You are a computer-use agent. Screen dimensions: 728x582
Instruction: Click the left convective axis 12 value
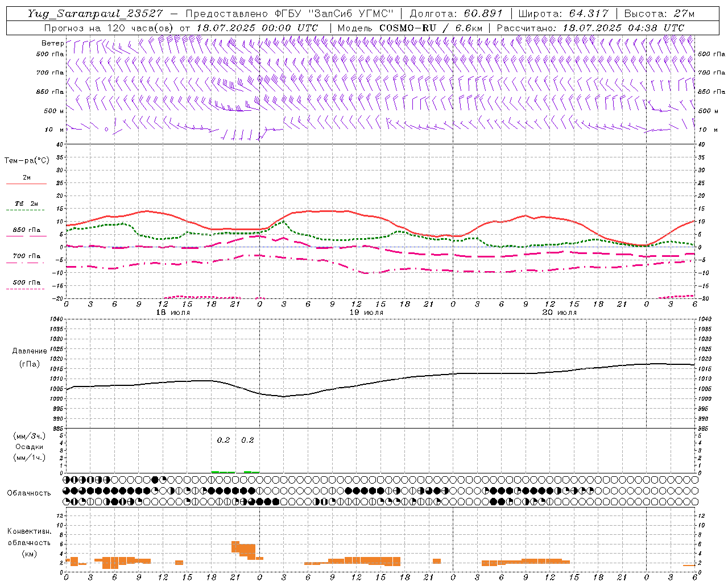pos(61,516)
